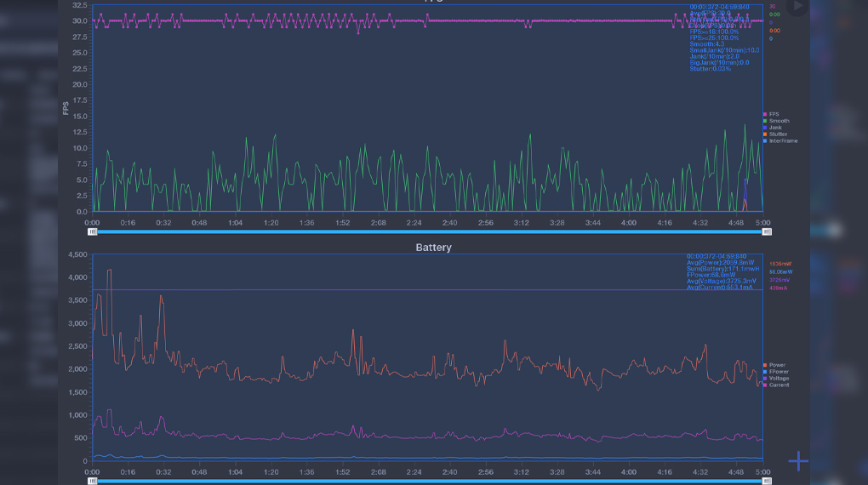
Task: Click the FPS y-axis label
Action: pyautogui.click(x=66, y=108)
